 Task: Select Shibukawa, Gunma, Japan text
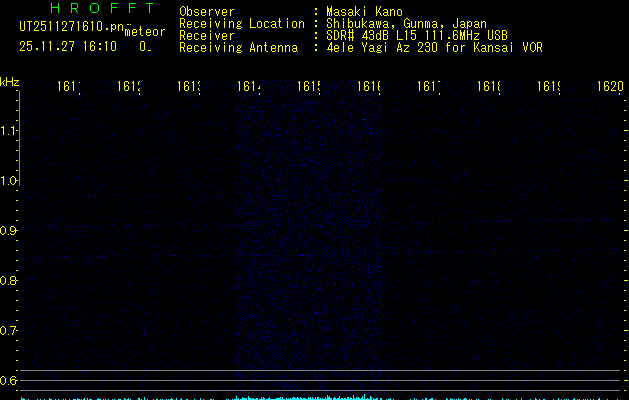[x=406, y=24]
